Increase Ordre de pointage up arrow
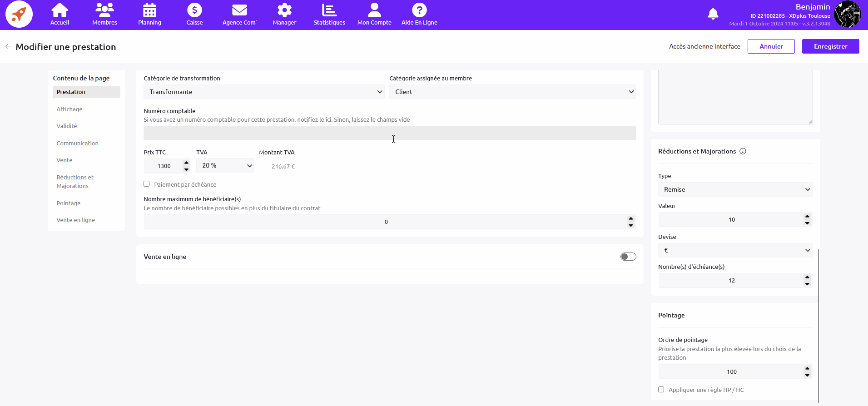This screenshot has height=406, width=868. pos(807,368)
